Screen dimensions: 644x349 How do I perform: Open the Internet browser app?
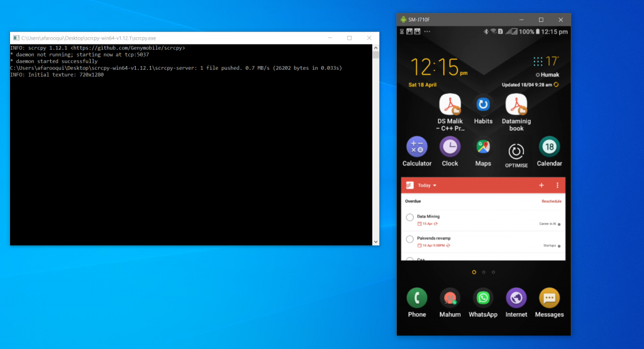tap(516, 297)
